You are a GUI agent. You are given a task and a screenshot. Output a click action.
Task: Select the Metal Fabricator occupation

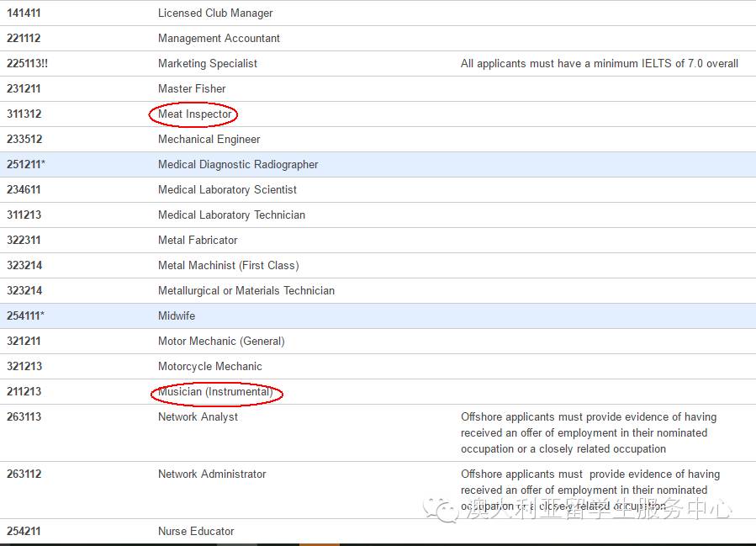[198, 240]
